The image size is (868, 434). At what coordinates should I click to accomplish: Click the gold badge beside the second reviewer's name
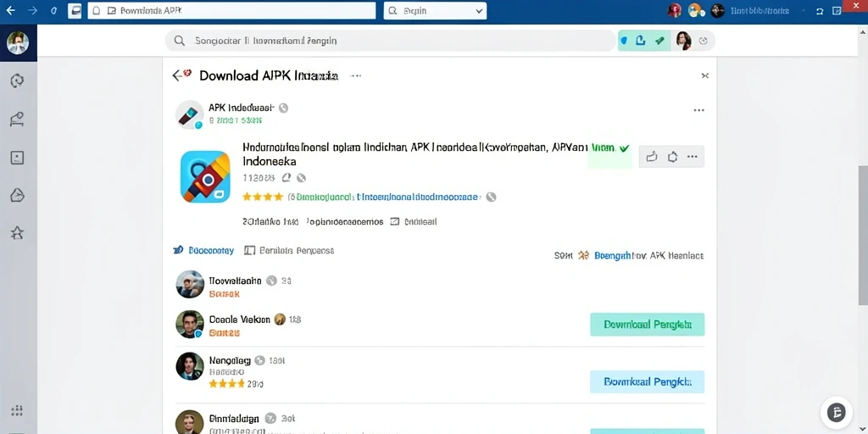(x=280, y=320)
